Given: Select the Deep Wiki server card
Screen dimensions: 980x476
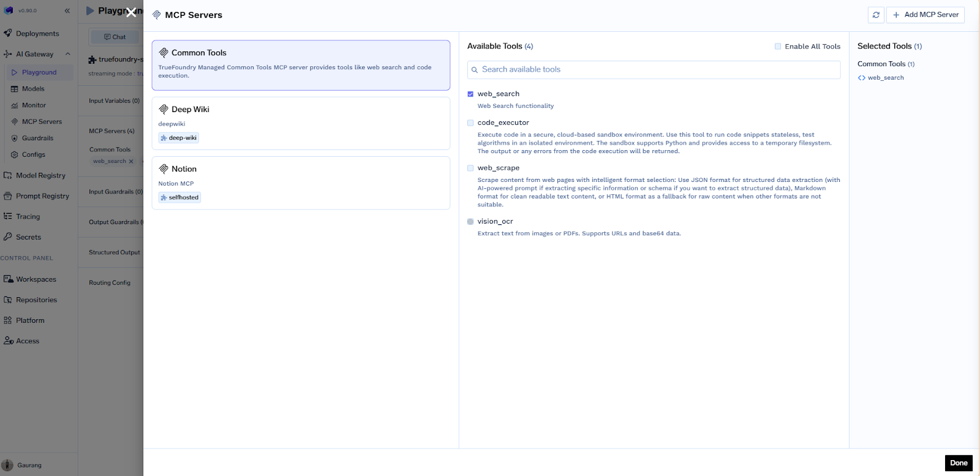Looking at the screenshot, I should 301,123.
